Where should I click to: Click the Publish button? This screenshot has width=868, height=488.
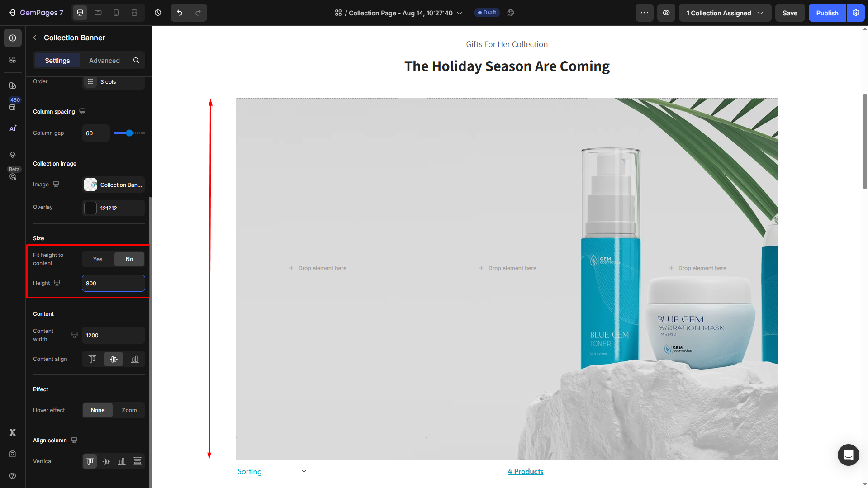[827, 13]
